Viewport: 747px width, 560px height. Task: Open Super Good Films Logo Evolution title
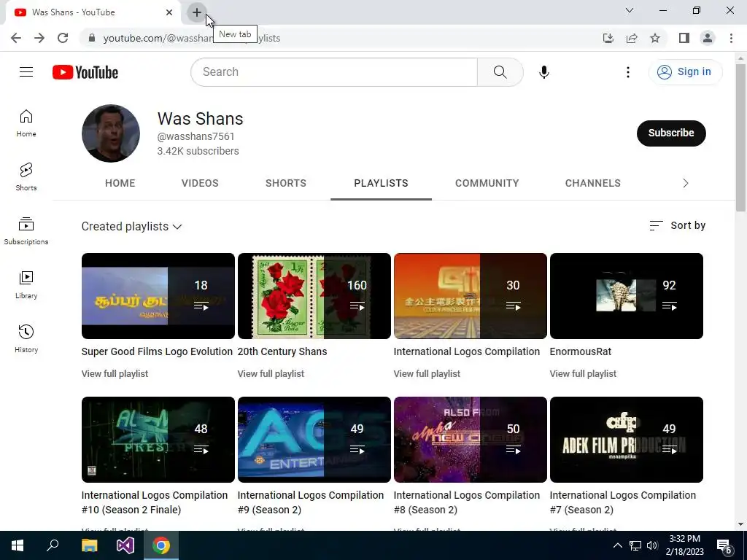point(157,351)
